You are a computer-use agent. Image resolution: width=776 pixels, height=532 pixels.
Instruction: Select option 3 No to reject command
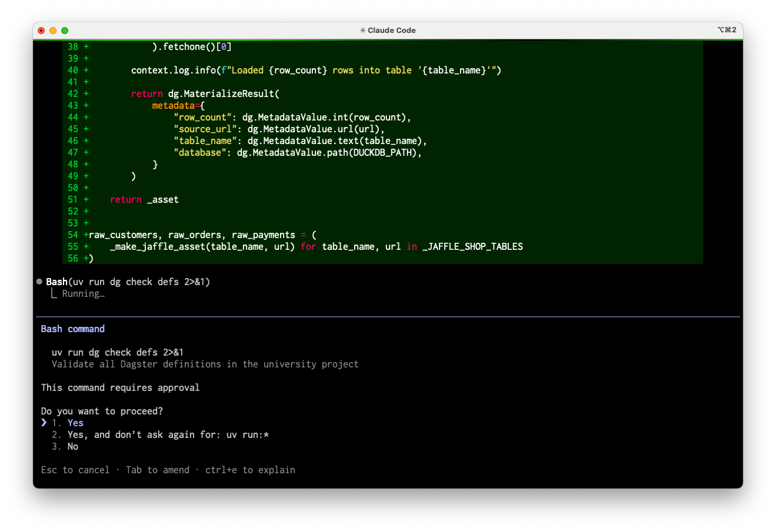pyautogui.click(x=72, y=446)
